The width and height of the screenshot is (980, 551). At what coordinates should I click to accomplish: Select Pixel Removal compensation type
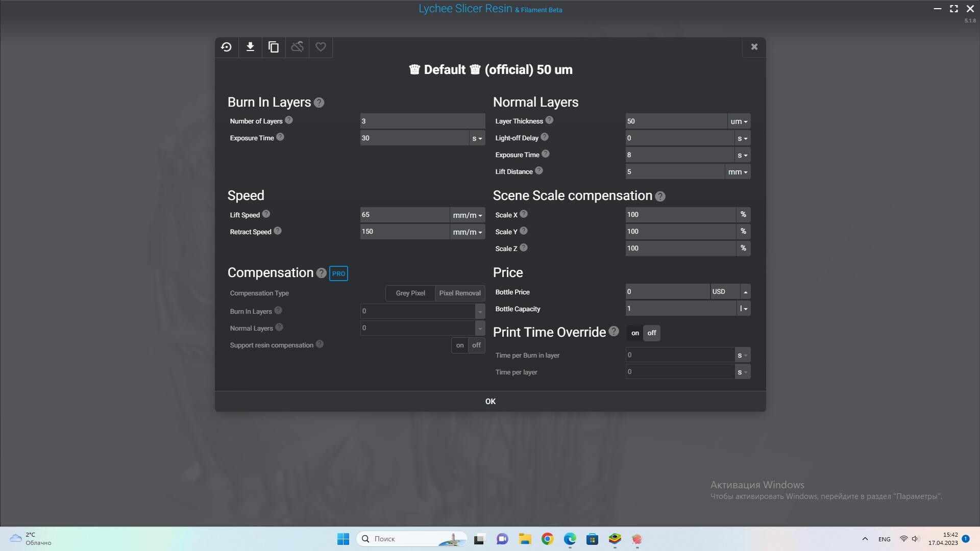[459, 293]
